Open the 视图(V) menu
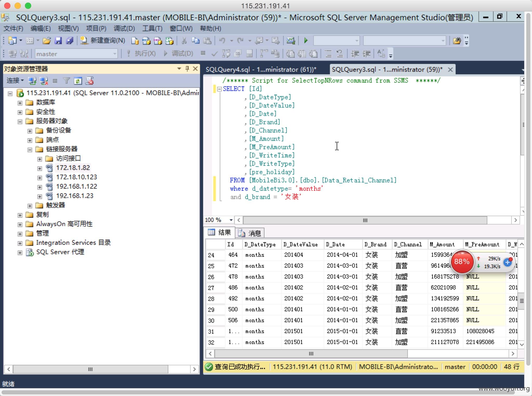 click(x=68, y=28)
